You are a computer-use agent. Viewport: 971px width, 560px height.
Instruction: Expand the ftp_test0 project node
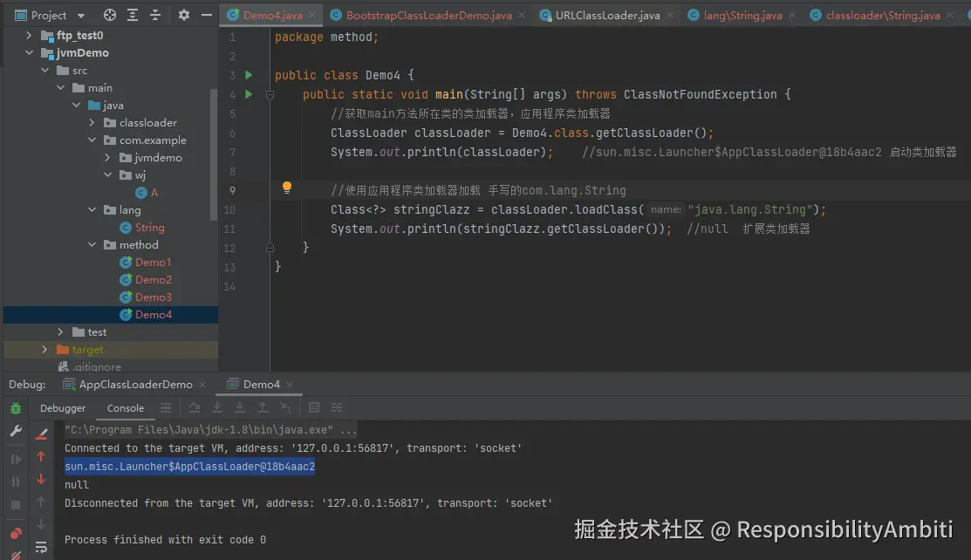pyautogui.click(x=29, y=35)
